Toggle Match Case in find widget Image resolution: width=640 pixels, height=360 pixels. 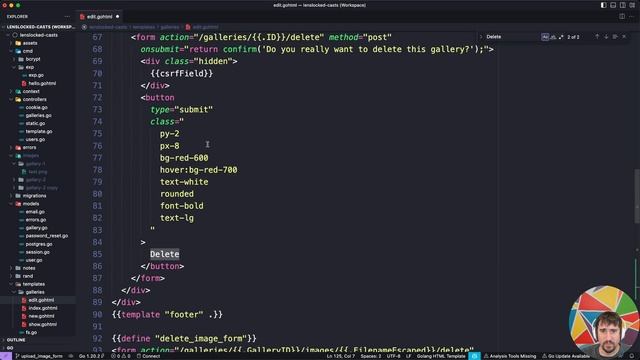pos(545,37)
